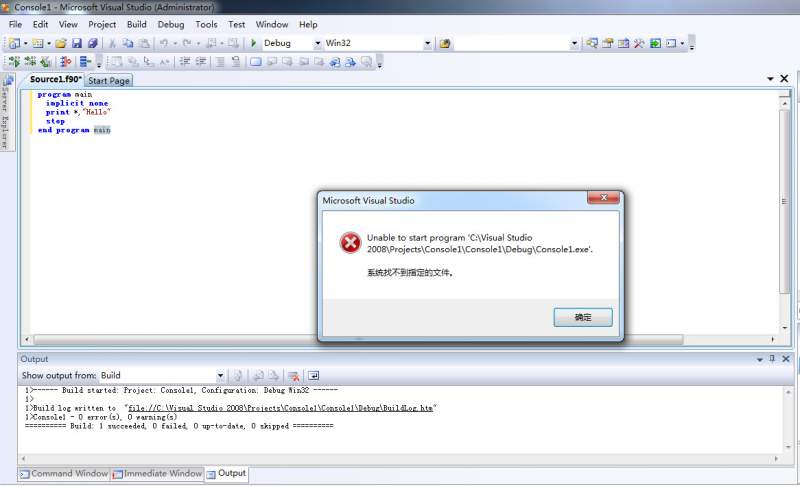Screen dimensions: 800x486
Task: Toggle Word Wrap icon in the Output panel
Action: [313, 376]
